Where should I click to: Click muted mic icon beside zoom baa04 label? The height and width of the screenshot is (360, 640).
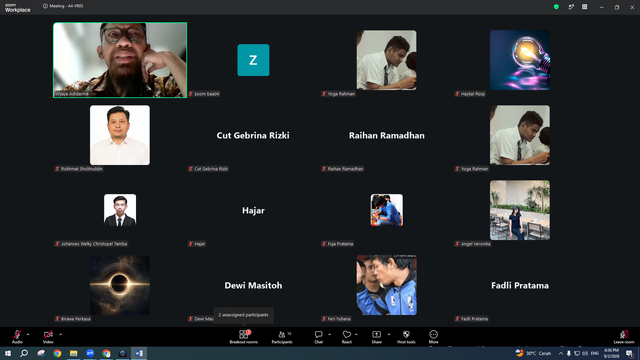click(191, 94)
